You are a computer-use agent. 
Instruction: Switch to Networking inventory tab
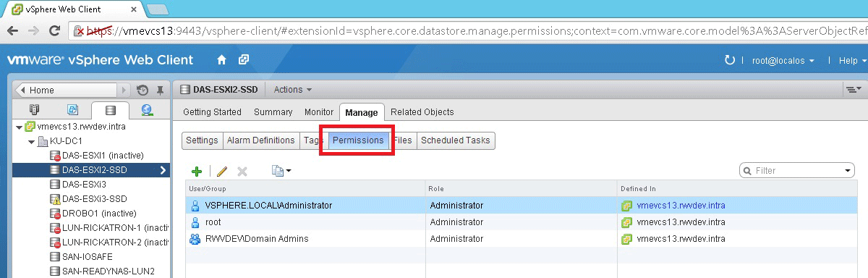148,111
